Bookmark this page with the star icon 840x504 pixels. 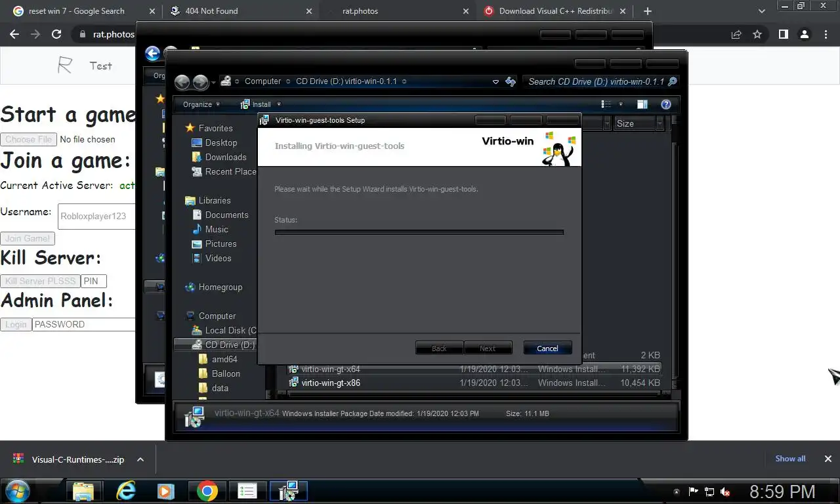tap(757, 34)
